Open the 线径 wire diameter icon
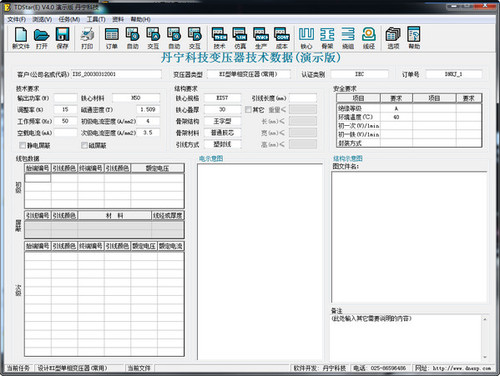This screenshot has width=500, height=376. pos(369,38)
